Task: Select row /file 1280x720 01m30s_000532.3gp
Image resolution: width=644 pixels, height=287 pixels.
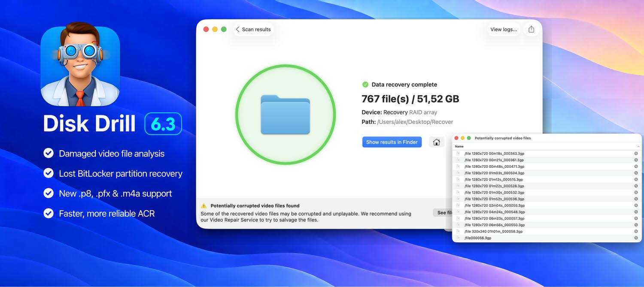Action: click(x=547, y=192)
